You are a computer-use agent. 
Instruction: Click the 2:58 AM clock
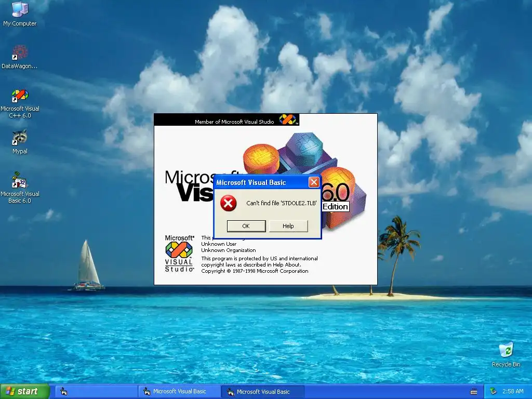[513, 392]
